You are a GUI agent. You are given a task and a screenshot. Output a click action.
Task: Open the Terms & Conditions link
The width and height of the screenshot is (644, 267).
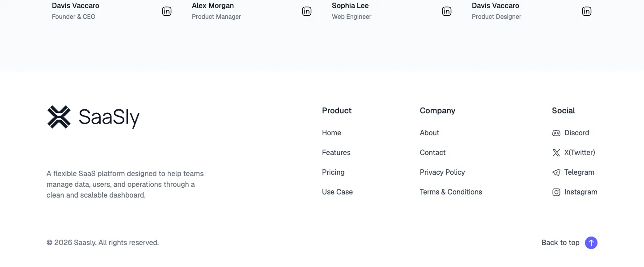pos(451,192)
